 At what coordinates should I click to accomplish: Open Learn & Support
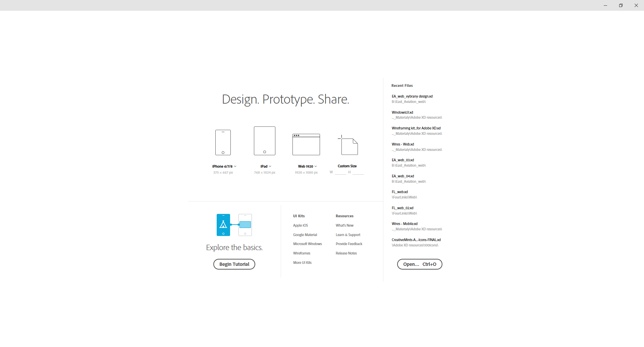pyautogui.click(x=348, y=235)
